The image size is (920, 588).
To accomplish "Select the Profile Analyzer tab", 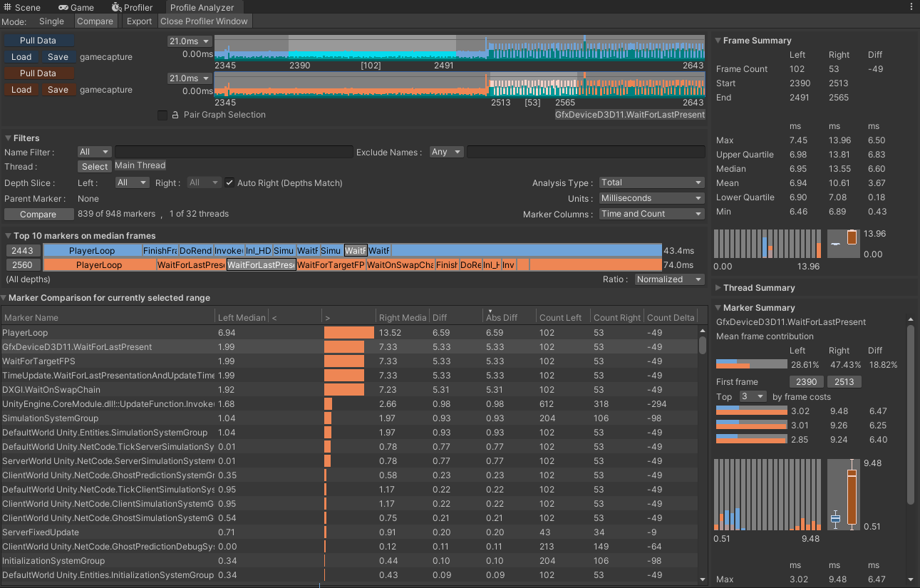I will tap(205, 7).
